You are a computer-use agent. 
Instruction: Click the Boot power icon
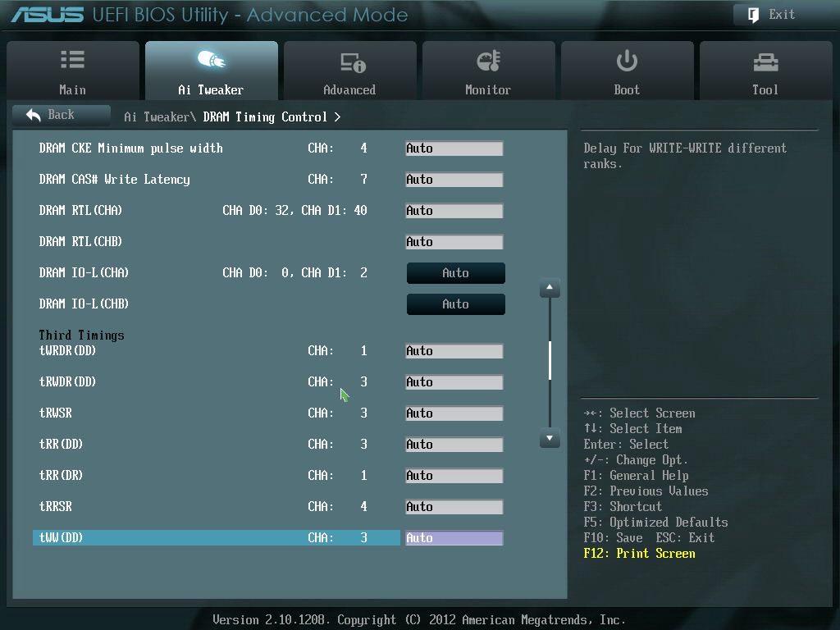[x=627, y=61]
